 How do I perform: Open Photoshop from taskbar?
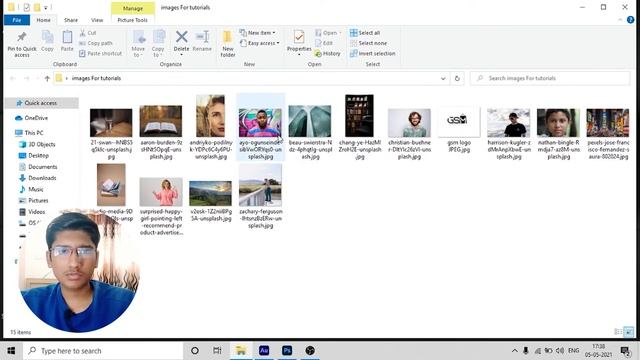287,350
